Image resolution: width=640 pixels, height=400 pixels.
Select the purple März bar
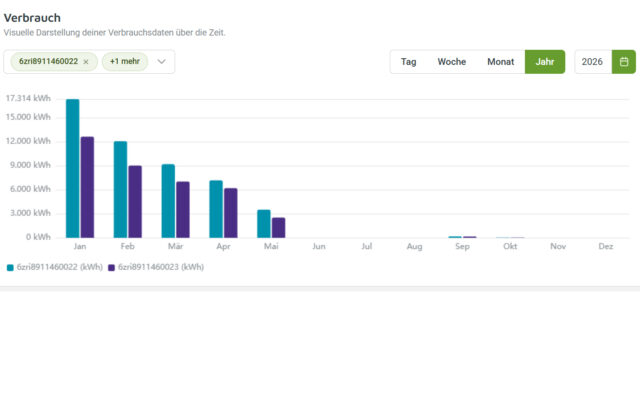[183, 210]
